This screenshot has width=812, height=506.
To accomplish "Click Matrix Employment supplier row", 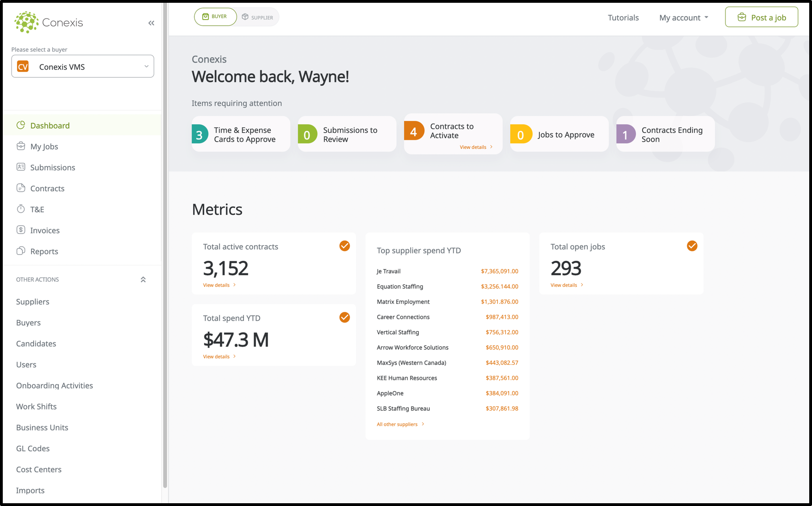I will [447, 302].
